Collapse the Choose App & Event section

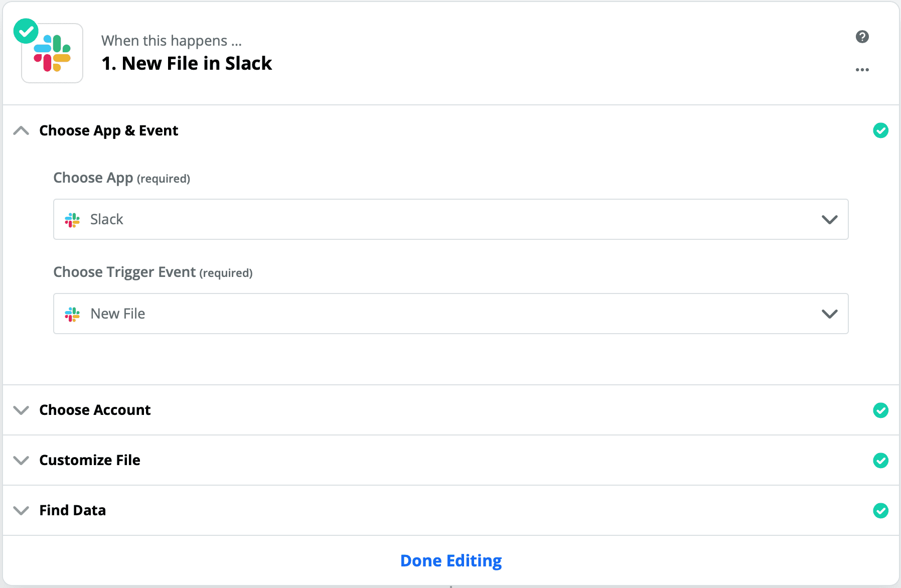pos(21,130)
